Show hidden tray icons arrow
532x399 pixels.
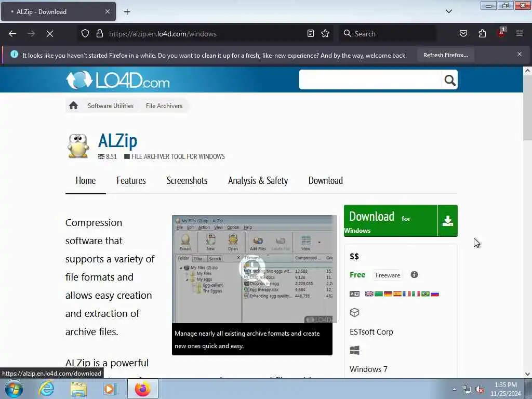[x=454, y=389]
